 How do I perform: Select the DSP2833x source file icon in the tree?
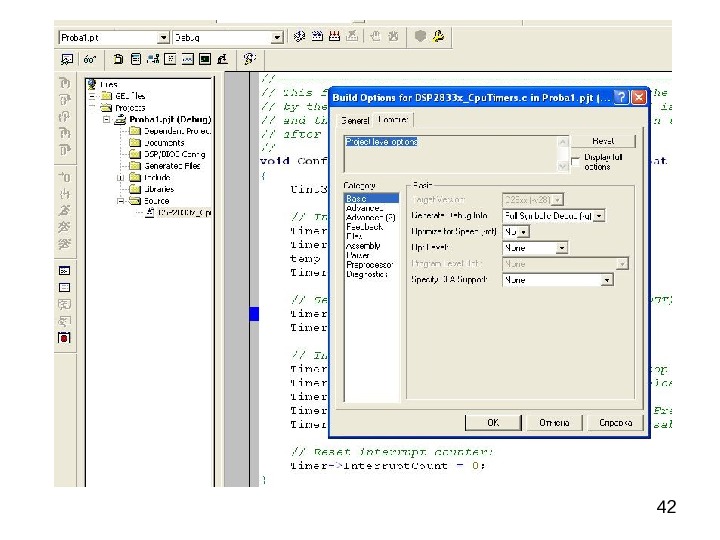150,212
